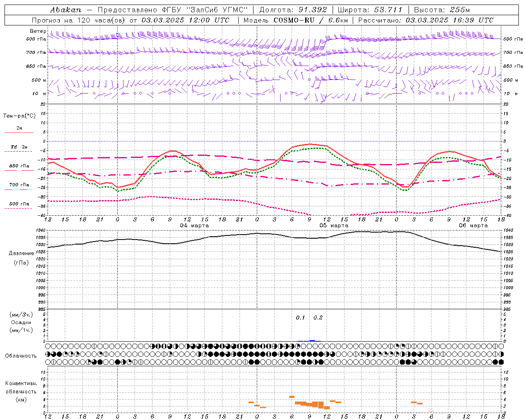Click the Облачность row label

point(21,356)
